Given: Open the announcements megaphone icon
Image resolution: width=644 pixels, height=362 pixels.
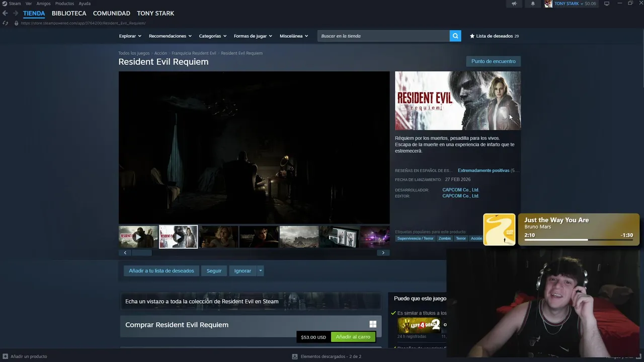Looking at the screenshot, I should (514, 4).
